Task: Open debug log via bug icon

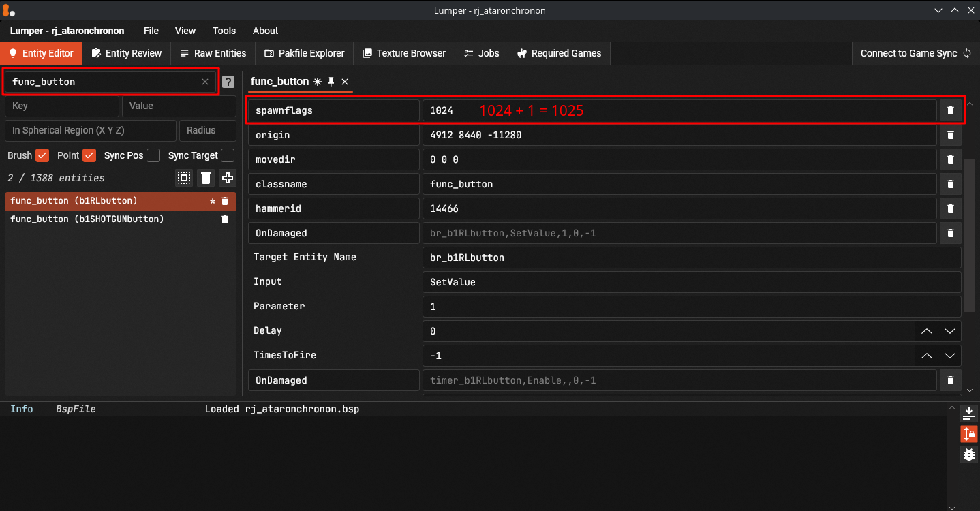Action: [x=968, y=454]
